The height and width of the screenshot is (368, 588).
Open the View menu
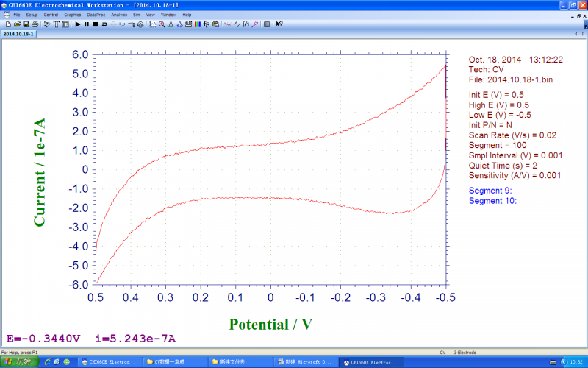151,15
